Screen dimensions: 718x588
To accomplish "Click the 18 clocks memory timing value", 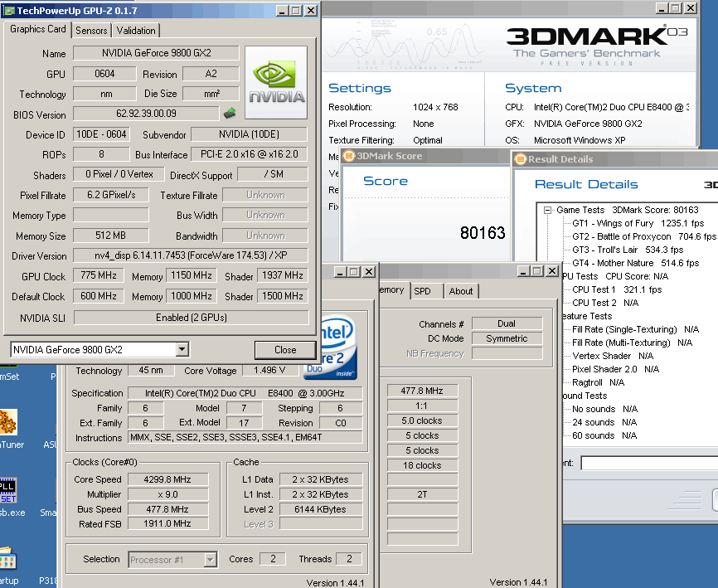I will [422, 466].
